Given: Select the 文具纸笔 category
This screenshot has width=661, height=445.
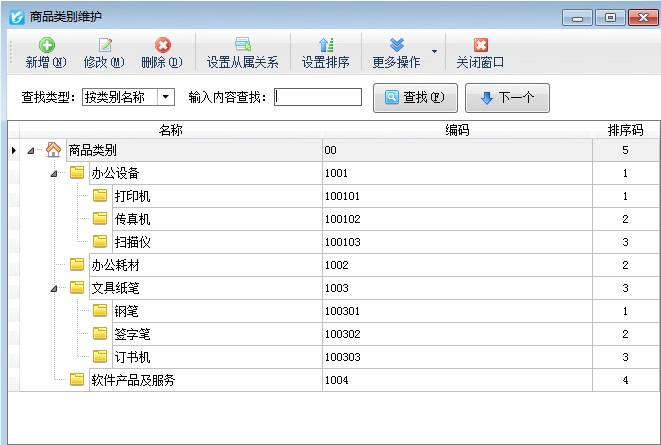Looking at the screenshot, I should coord(116,288).
